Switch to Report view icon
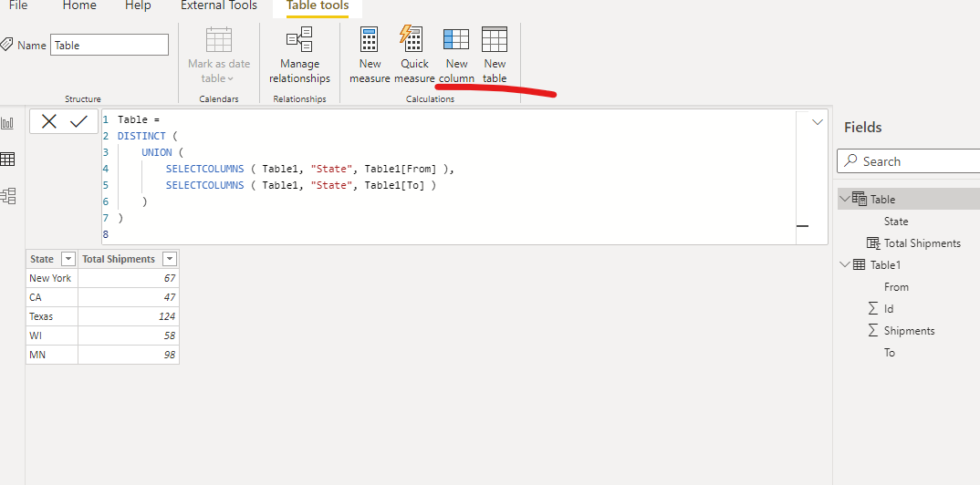The width and height of the screenshot is (980, 485). pos(7,122)
